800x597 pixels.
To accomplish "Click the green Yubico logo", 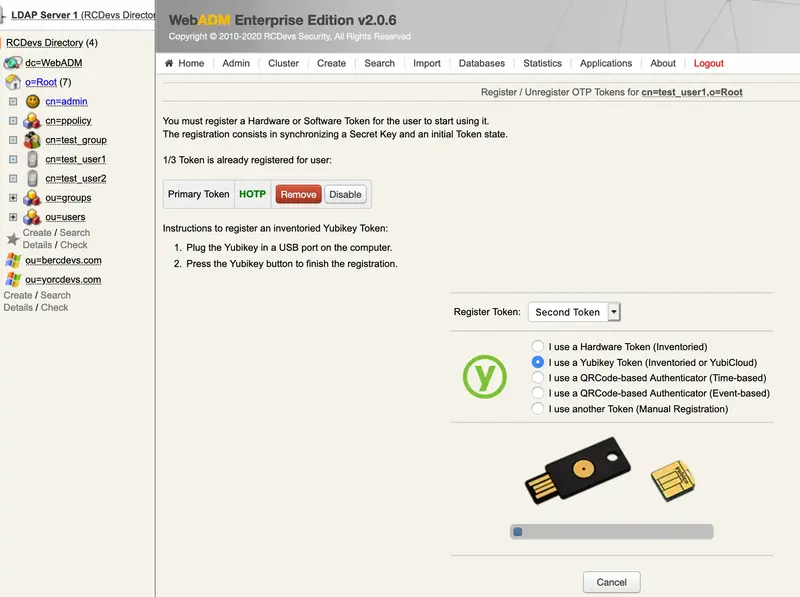I will tap(485, 377).
